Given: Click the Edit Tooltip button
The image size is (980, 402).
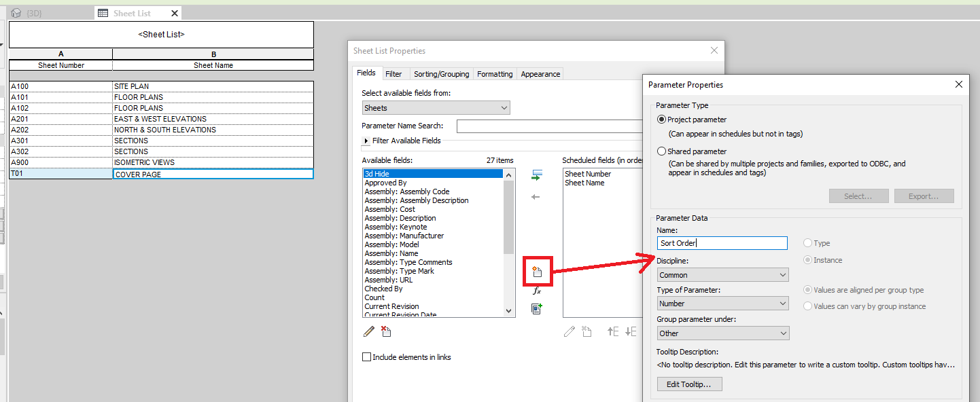Looking at the screenshot, I should tap(689, 384).
